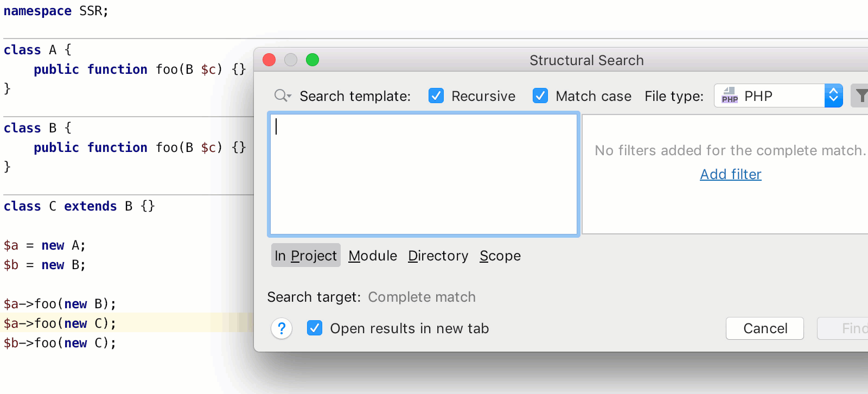Click the help question mark icon
The width and height of the screenshot is (868, 394).
[x=282, y=328]
